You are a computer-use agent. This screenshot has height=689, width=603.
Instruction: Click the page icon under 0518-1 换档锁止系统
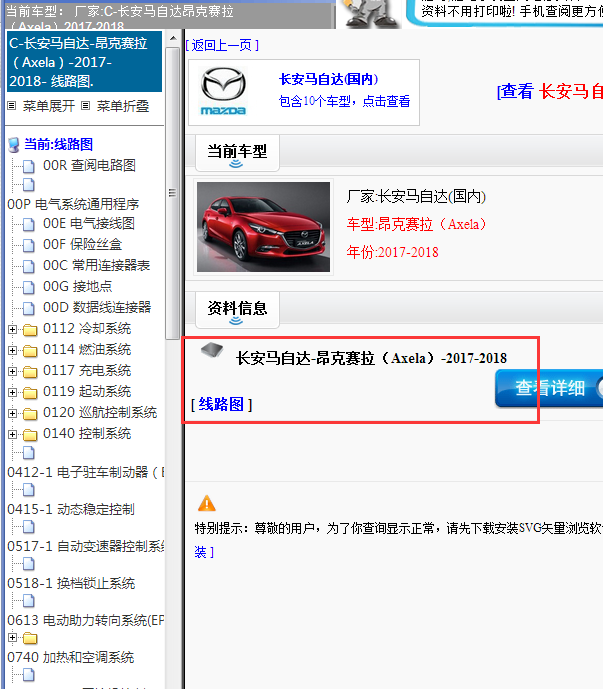29,601
